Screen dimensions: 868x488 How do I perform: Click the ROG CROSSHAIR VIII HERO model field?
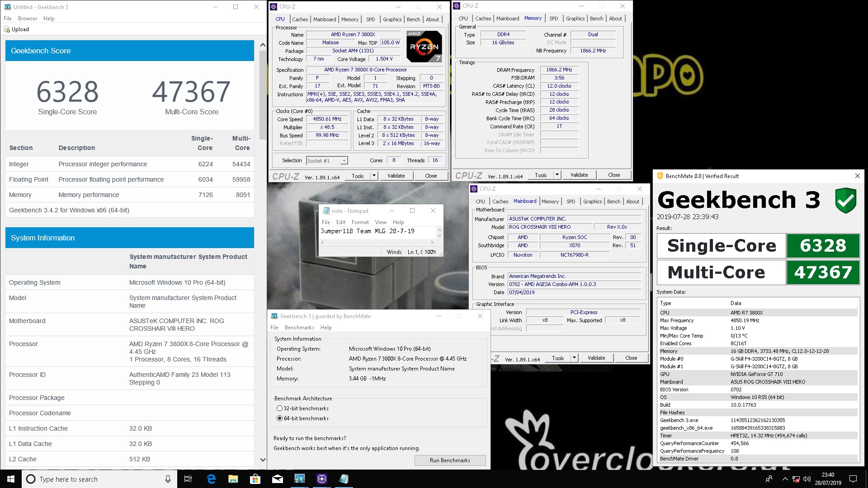coord(550,227)
